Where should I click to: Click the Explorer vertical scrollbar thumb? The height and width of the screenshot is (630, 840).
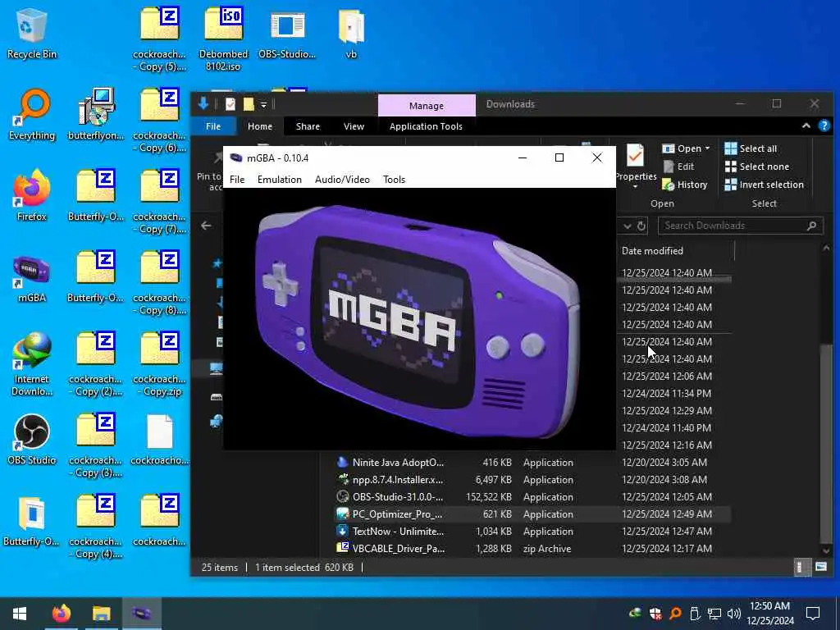[826, 442]
